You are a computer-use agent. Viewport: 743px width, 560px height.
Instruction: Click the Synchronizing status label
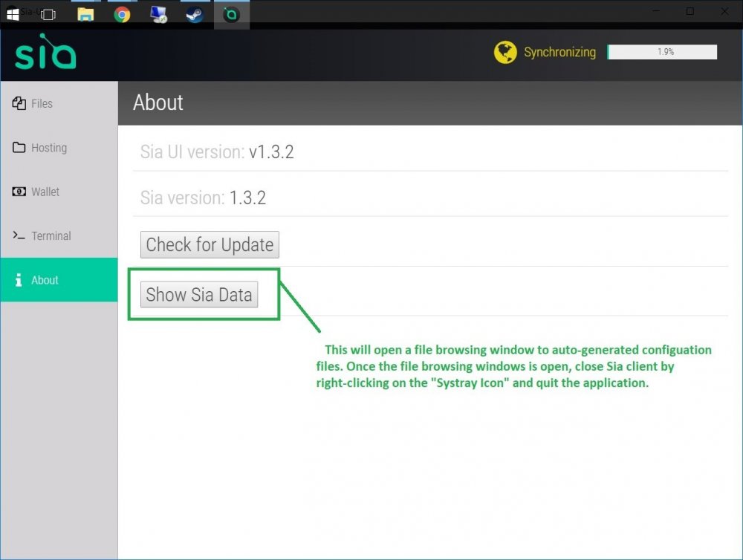point(559,52)
